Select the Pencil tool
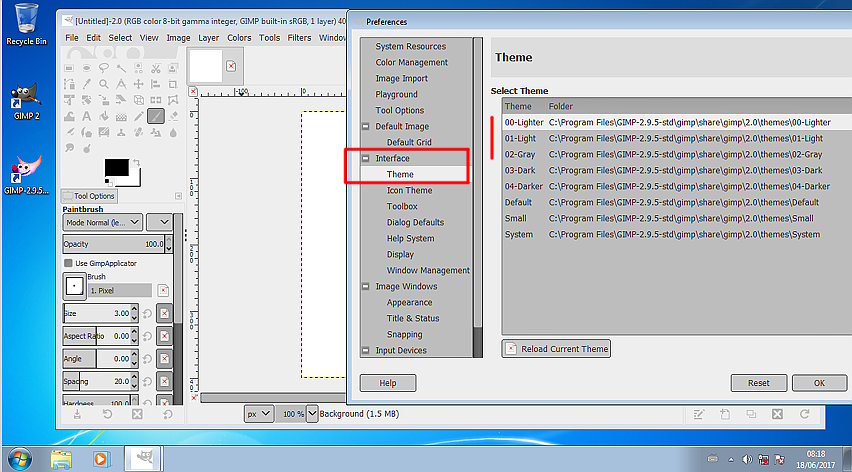 coord(139,116)
